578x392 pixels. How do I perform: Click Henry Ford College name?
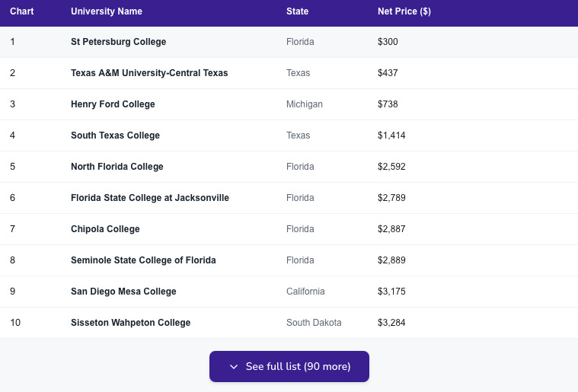click(113, 104)
